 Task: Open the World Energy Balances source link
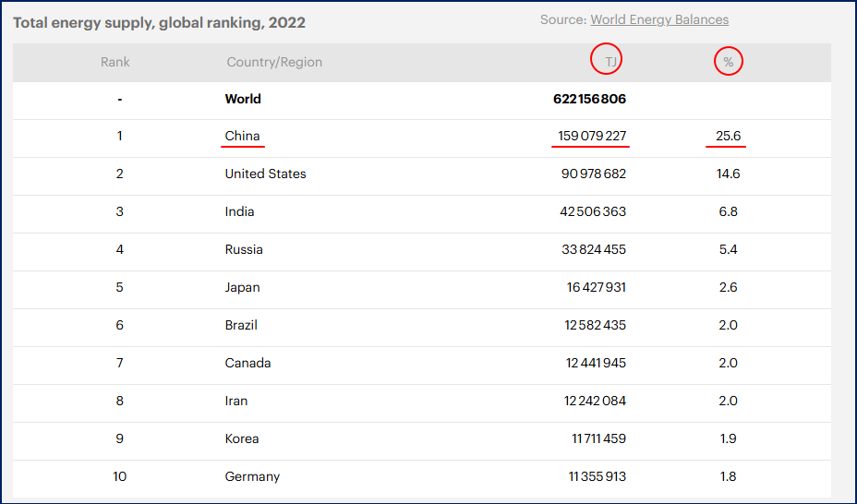tap(658, 19)
